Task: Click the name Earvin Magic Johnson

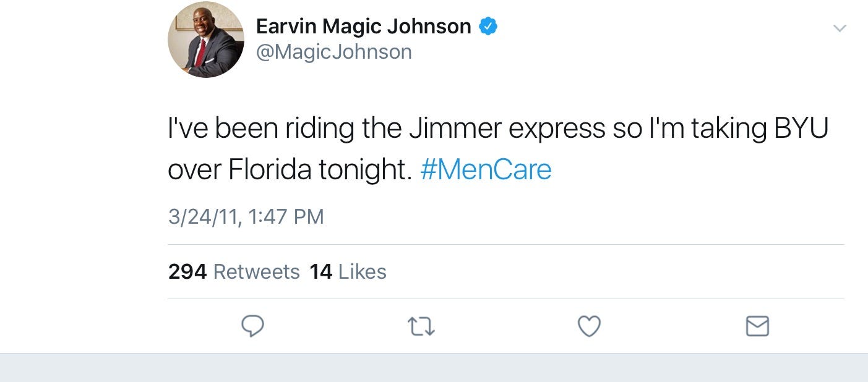Action: point(363,27)
